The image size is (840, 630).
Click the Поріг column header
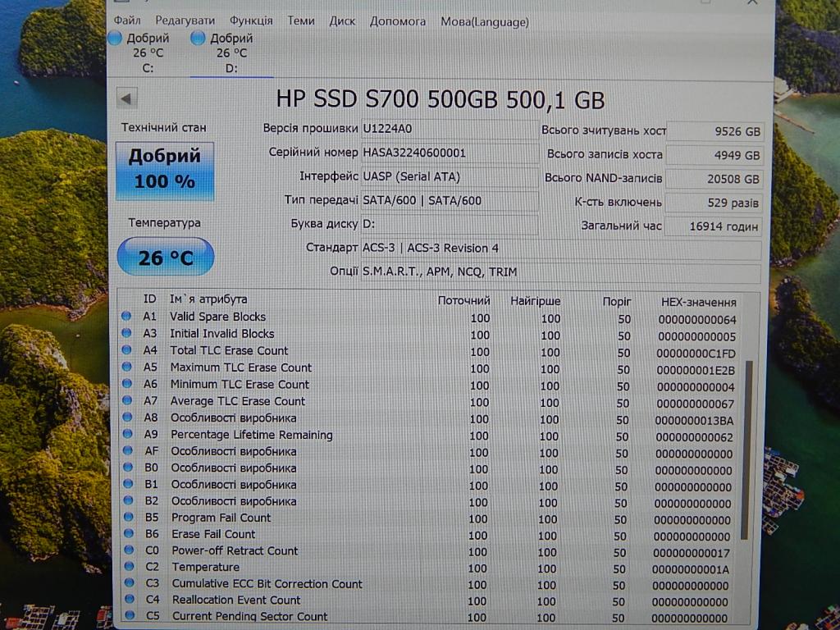click(617, 302)
